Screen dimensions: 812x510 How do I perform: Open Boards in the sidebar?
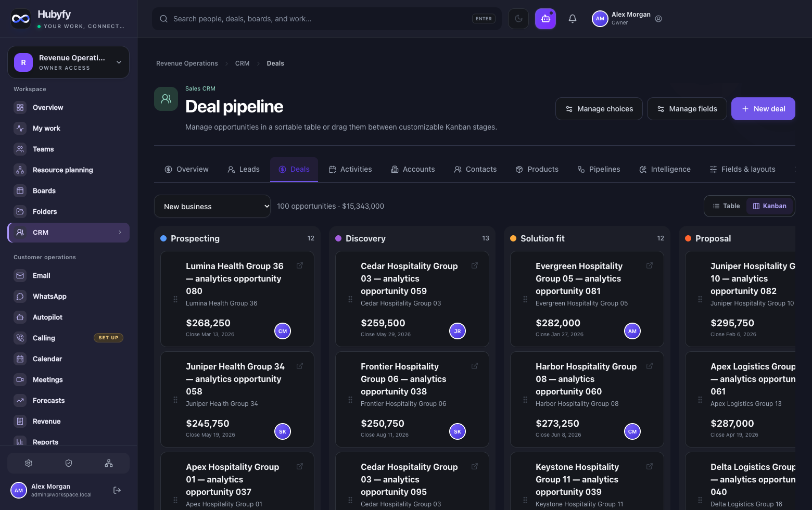[x=69, y=191]
